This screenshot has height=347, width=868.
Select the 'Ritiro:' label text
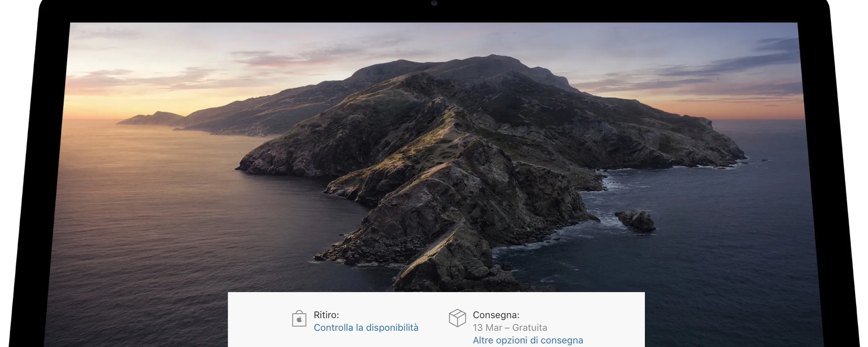(x=326, y=315)
